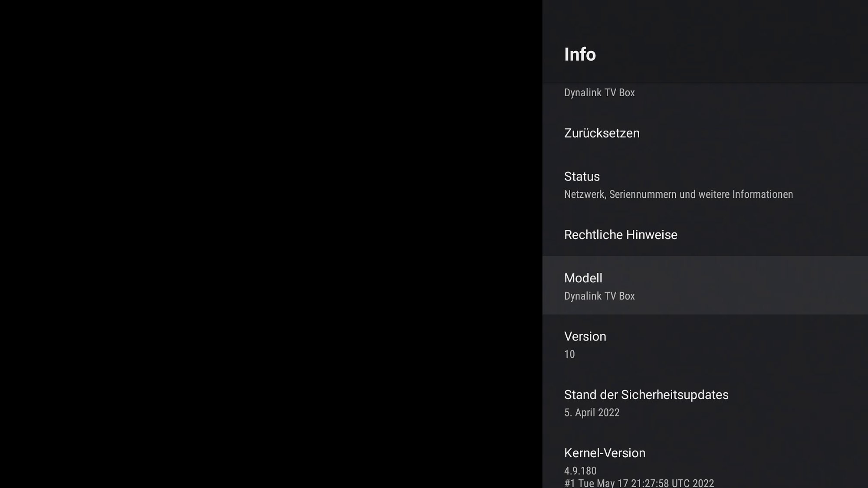Select the Kernel-Version entry
This screenshot has height=488, width=868.
705,460
